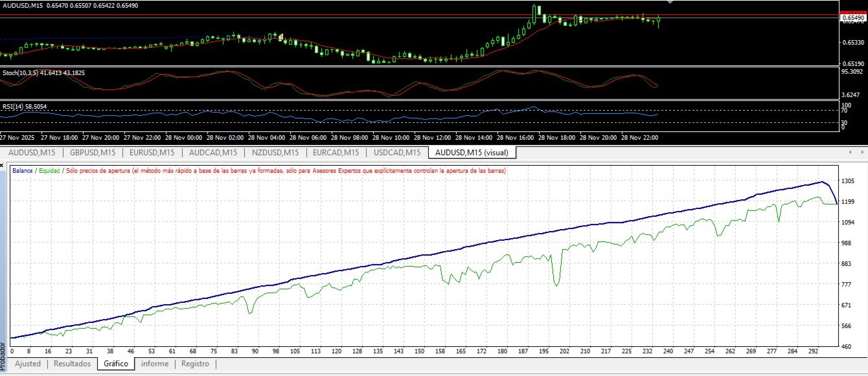Click the RSI(14) 58.5054 indicator label
The image size is (868, 376).
pos(25,106)
